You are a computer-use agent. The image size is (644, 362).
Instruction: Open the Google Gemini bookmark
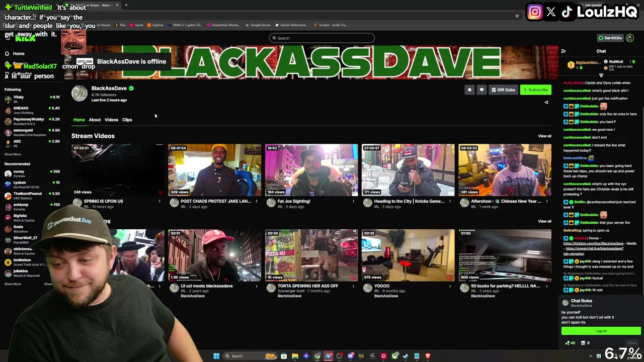click(x=258, y=25)
